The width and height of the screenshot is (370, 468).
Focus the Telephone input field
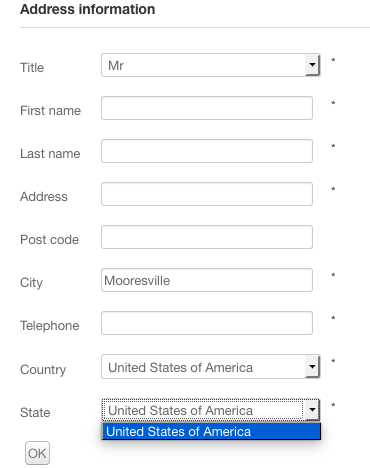[x=207, y=323]
